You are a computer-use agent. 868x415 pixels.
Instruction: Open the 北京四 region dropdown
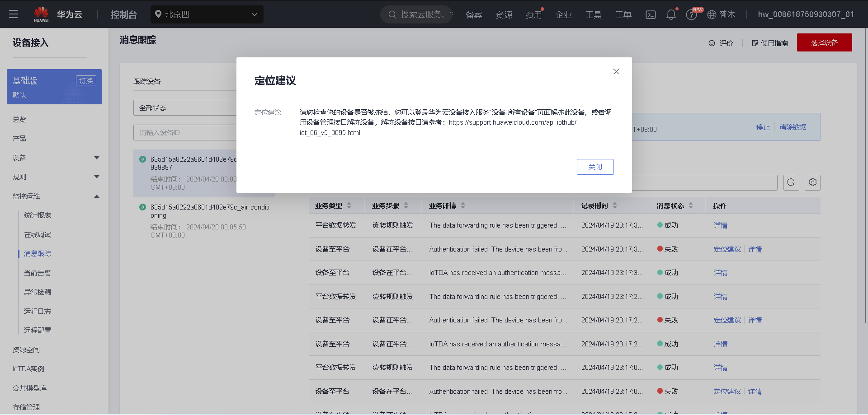[207, 14]
